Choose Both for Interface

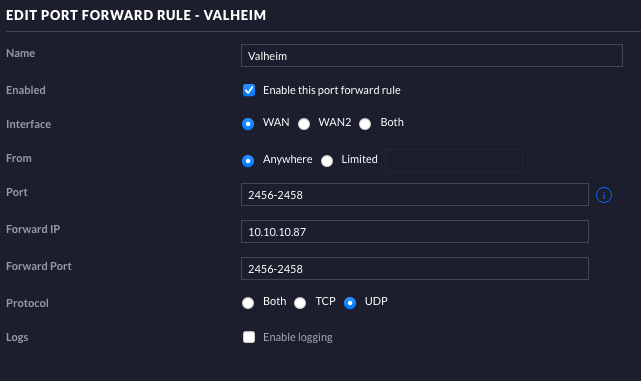tap(365, 123)
